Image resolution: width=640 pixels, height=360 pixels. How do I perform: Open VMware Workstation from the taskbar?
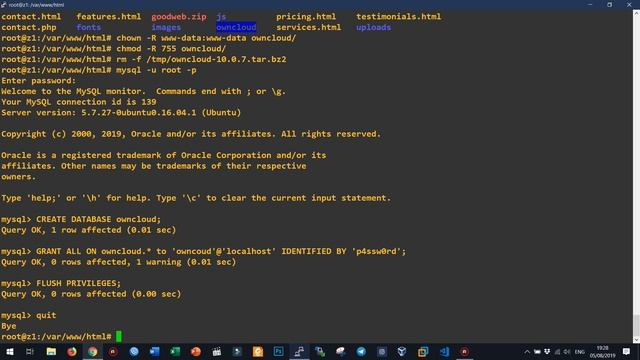[x=423, y=351]
